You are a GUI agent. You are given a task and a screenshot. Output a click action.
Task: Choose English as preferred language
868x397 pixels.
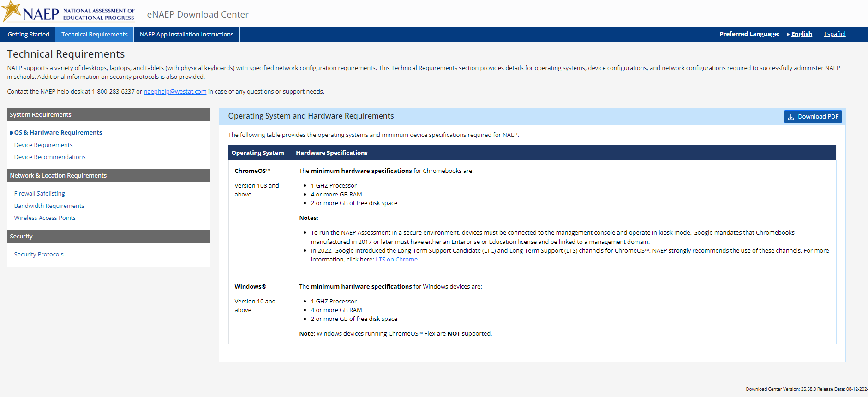pos(802,34)
